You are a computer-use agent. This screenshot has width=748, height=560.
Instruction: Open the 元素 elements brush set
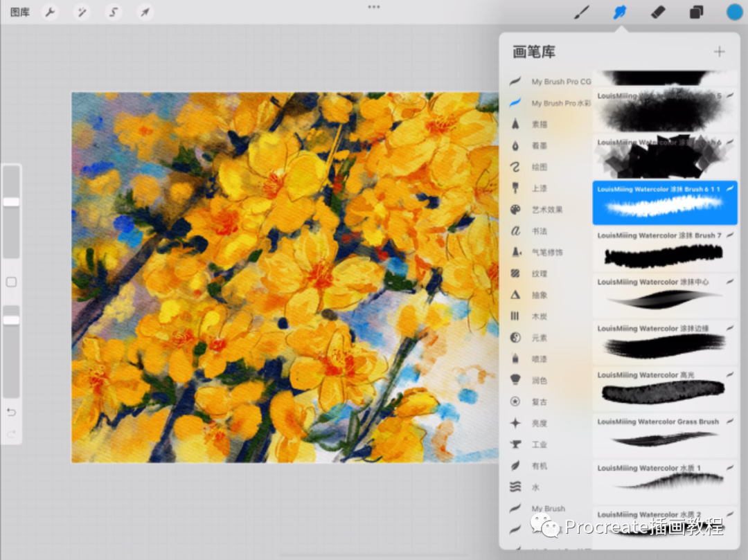(x=549, y=338)
